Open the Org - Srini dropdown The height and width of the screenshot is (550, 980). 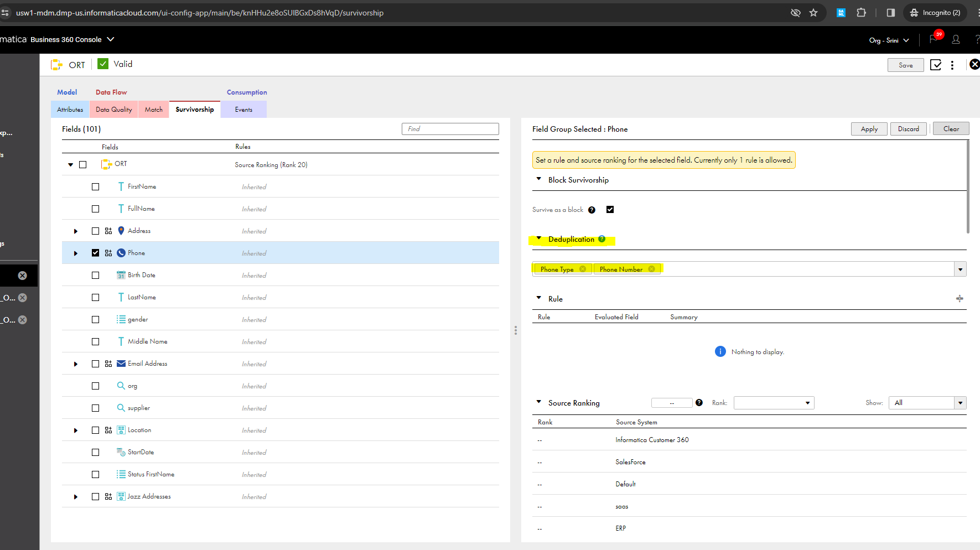click(x=889, y=40)
